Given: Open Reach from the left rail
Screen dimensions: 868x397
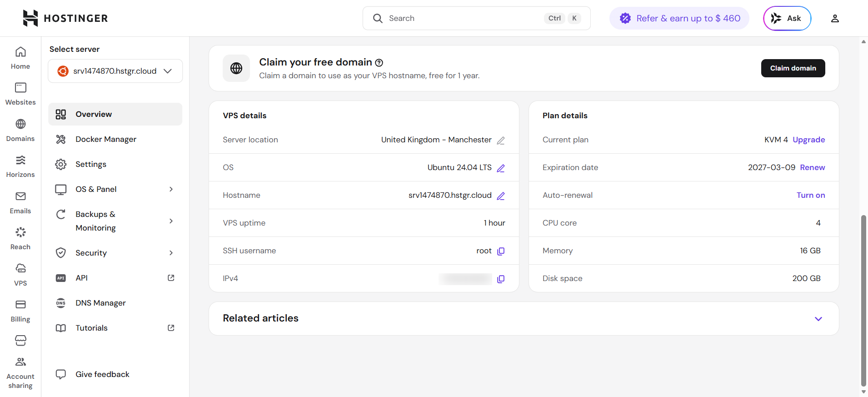Looking at the screenshot, I should coord(20,239).
